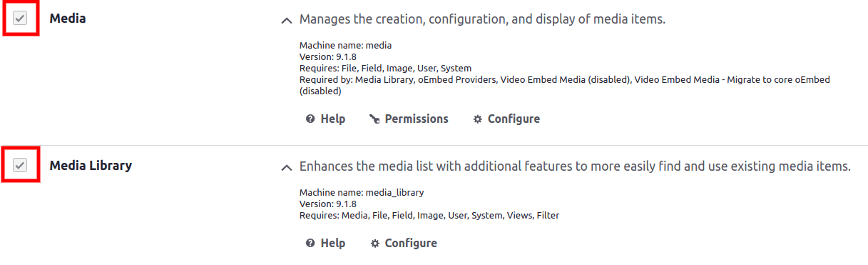Select the 'Machine name: media_library' text

click(362, 193)
